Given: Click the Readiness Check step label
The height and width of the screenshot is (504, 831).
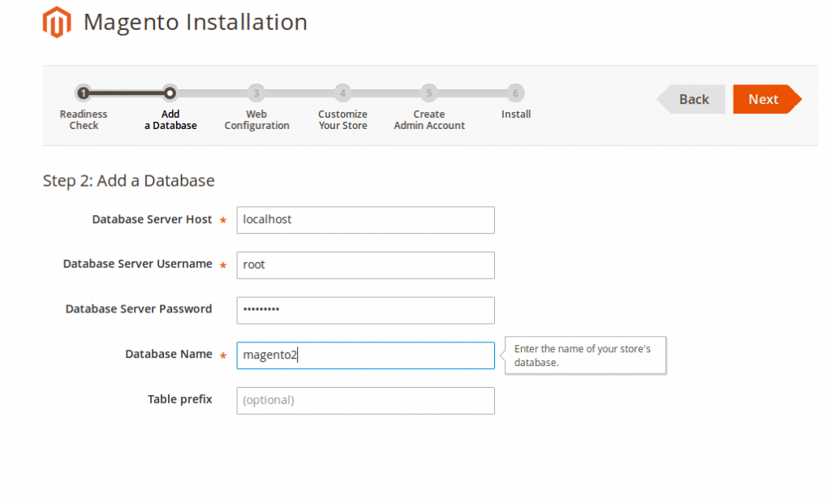Looking at the screenshot, I should point(84,120).
